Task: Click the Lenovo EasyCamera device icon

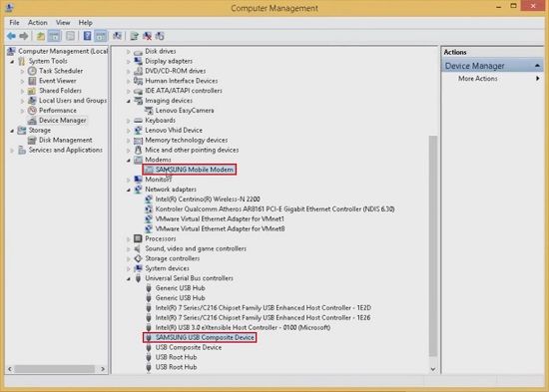Action: click(149, 111)
